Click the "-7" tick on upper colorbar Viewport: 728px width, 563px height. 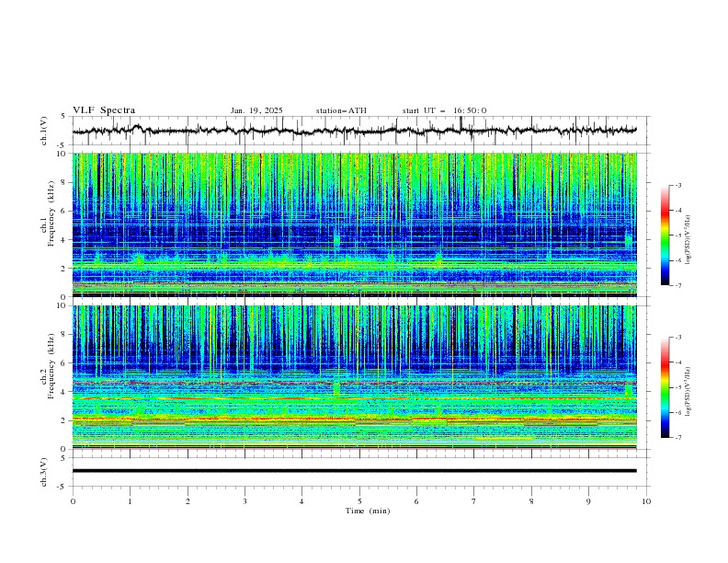tap(678, 285)
